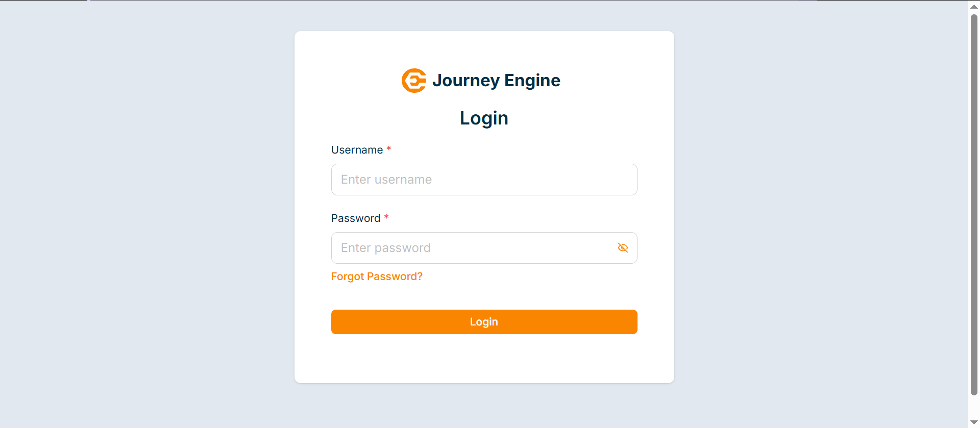The image size is (980, 428).
Task: Focus the Enter username input field
Action: pyautogui.click(x=484, y=180)
